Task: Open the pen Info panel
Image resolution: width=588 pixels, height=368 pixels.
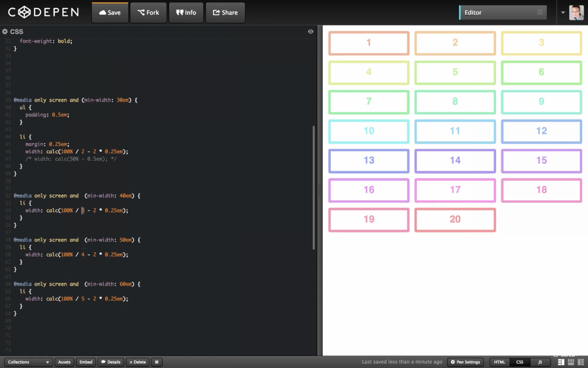Action: [186, 13]
